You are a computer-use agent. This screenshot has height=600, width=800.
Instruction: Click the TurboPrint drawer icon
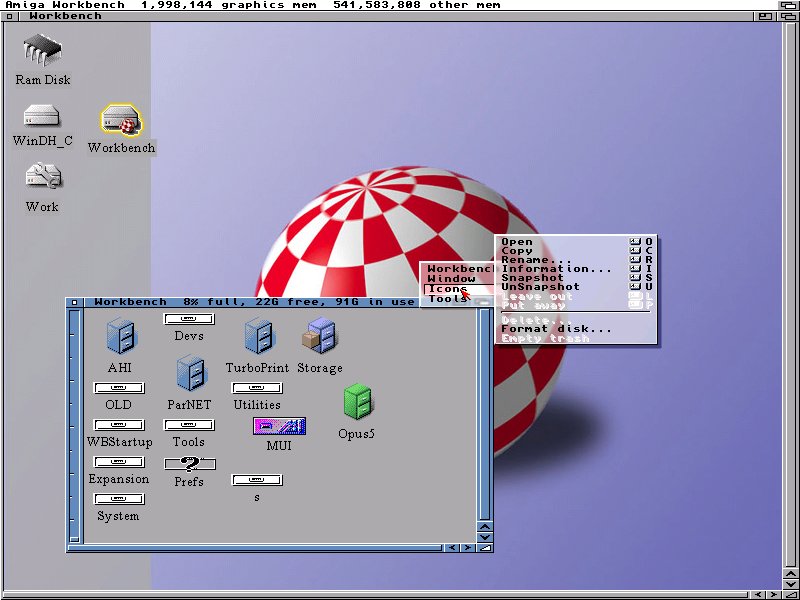point(259,336)
